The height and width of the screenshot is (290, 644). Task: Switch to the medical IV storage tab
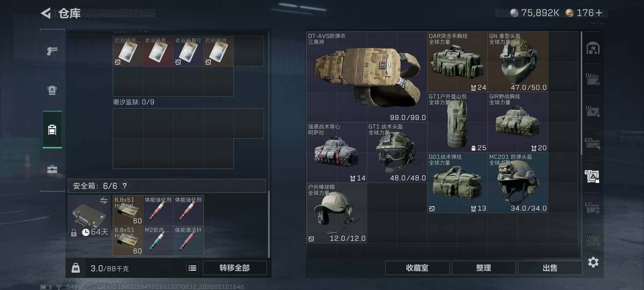point(592,112)
